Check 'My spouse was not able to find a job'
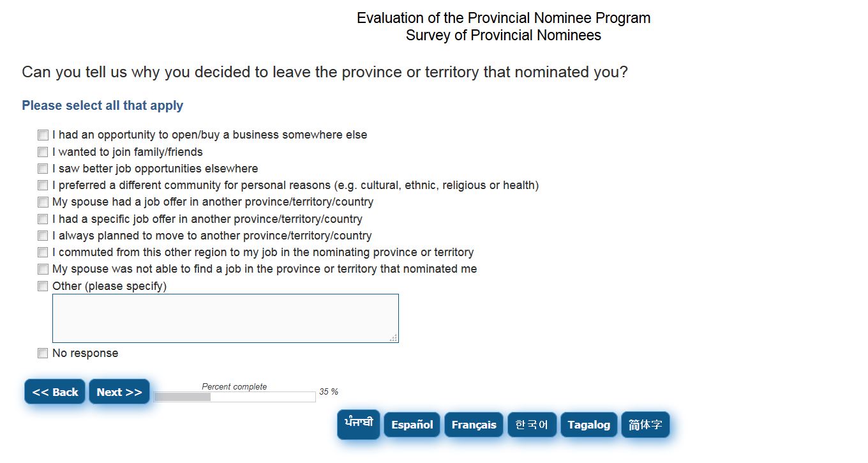868x463 pixels. coord(43,269)
